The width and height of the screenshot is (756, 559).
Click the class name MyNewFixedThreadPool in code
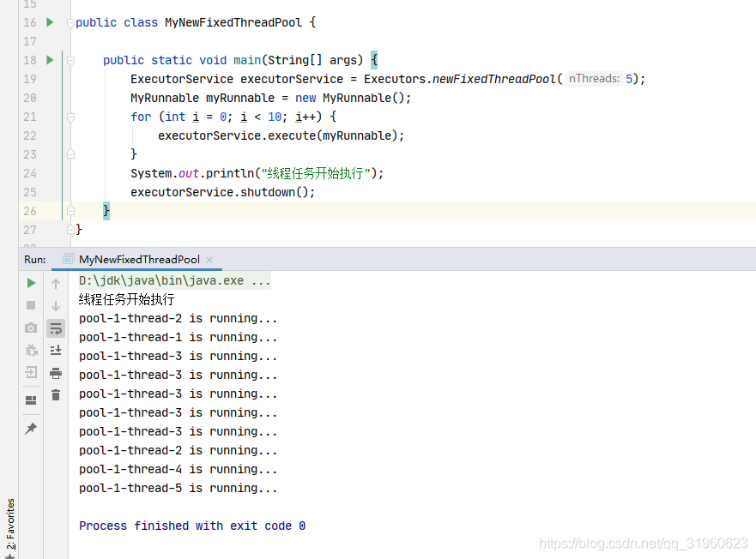[233, 22]
